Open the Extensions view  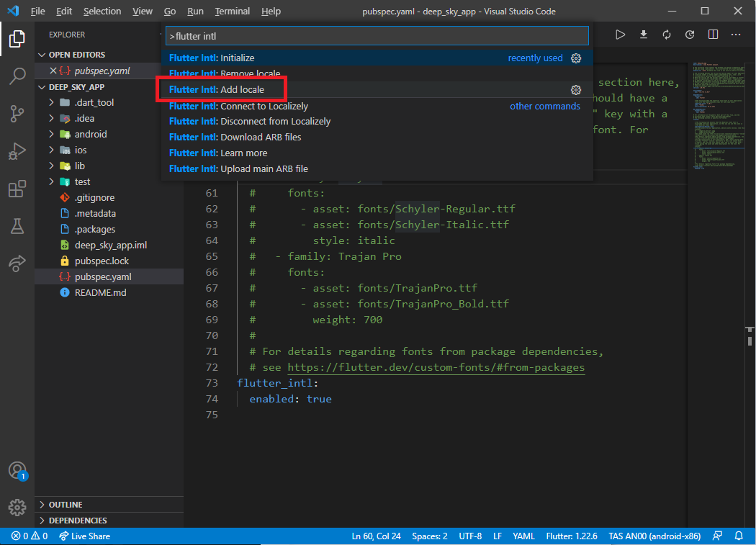click(17, 189)
